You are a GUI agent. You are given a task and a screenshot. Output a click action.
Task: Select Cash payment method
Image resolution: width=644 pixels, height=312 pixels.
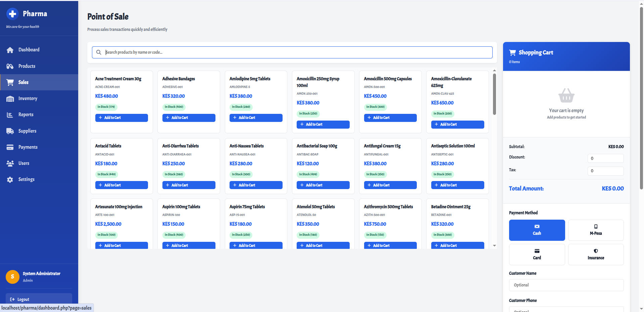pos(537,230)
